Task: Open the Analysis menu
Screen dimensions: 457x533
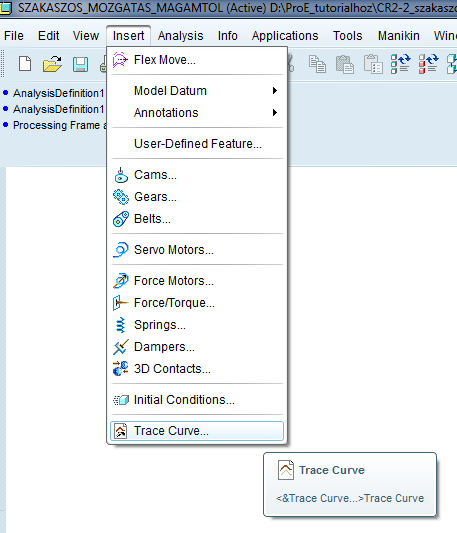Action: [181, 36]
